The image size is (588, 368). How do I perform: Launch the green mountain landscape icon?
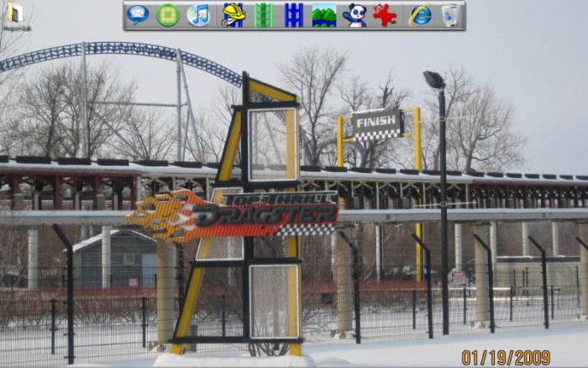(x=324, y=15)
